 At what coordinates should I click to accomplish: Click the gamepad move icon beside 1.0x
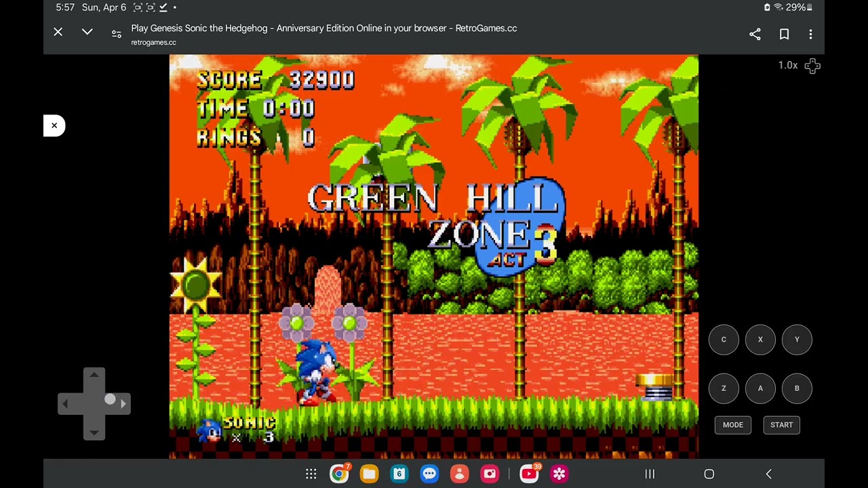(812, 66)
